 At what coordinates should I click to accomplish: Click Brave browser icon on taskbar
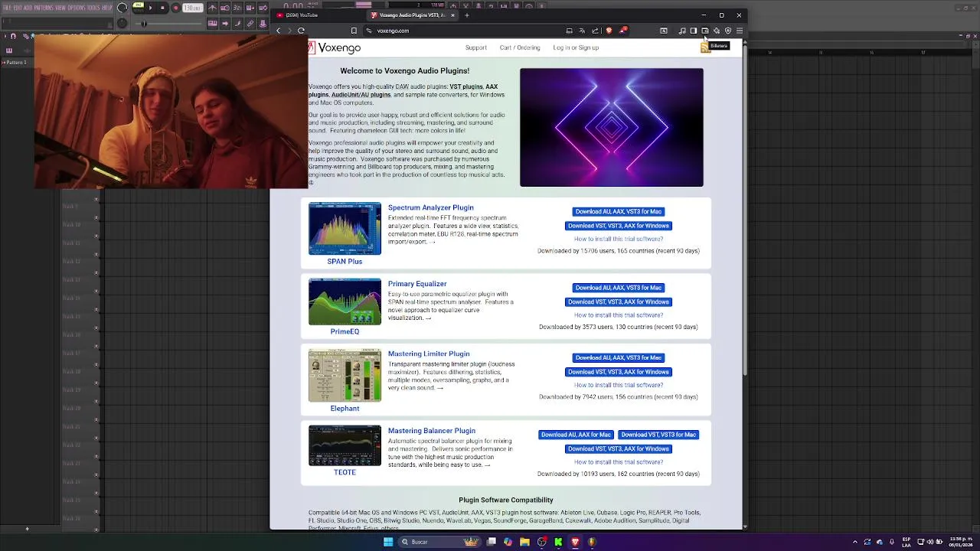(x=575, y=542)
